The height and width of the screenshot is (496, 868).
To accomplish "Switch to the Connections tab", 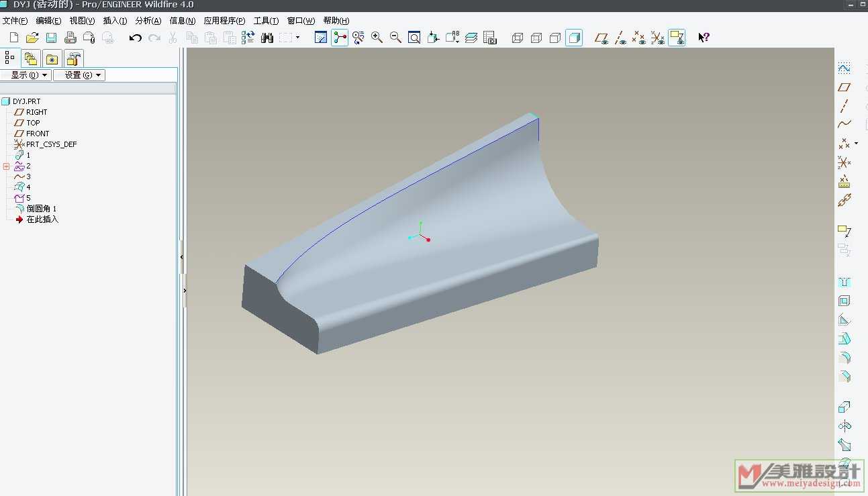I will point(74,59).
